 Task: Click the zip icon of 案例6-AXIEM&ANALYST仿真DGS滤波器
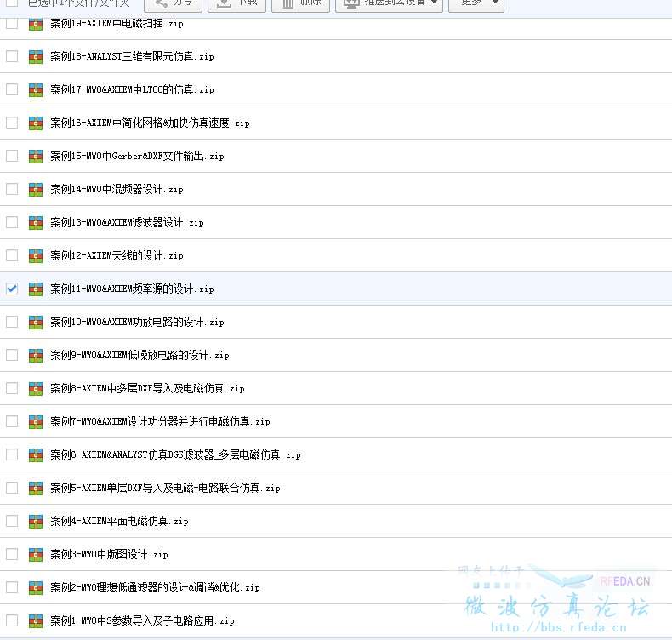pos(36,454)
